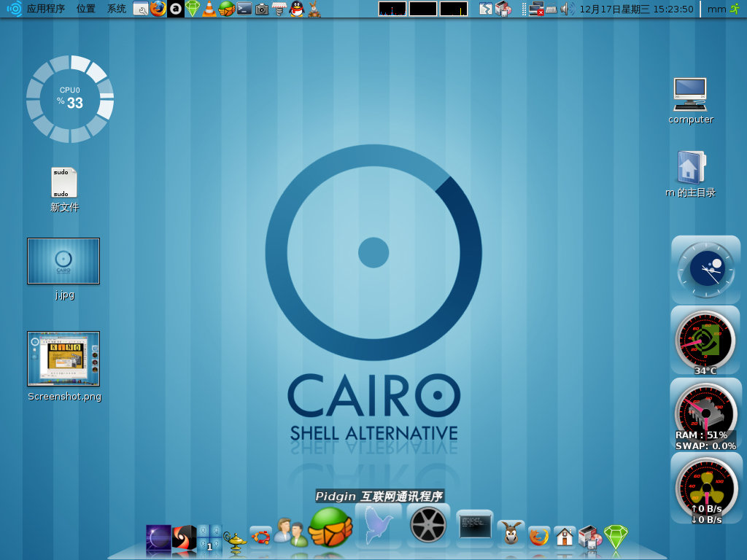Click the CPU0 usage ring widget
747x560 pixels.
pyautogui.click(x=70, y=99)
